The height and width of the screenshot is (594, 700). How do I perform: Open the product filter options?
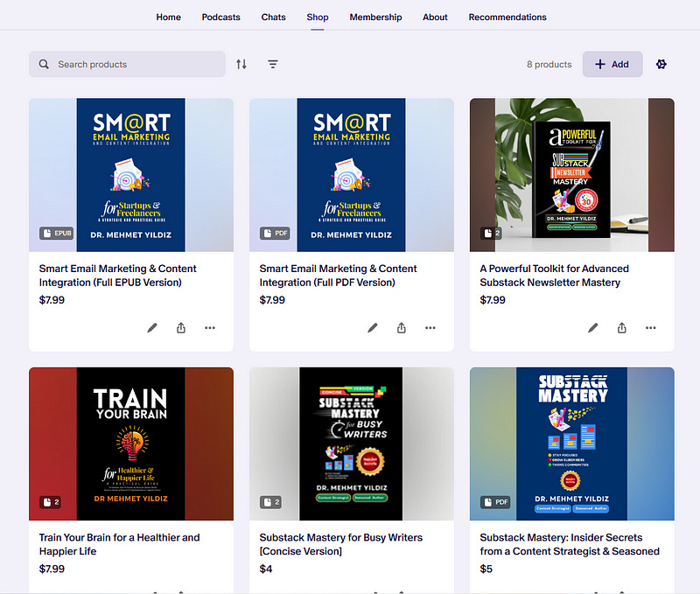[x=273, y=64]
